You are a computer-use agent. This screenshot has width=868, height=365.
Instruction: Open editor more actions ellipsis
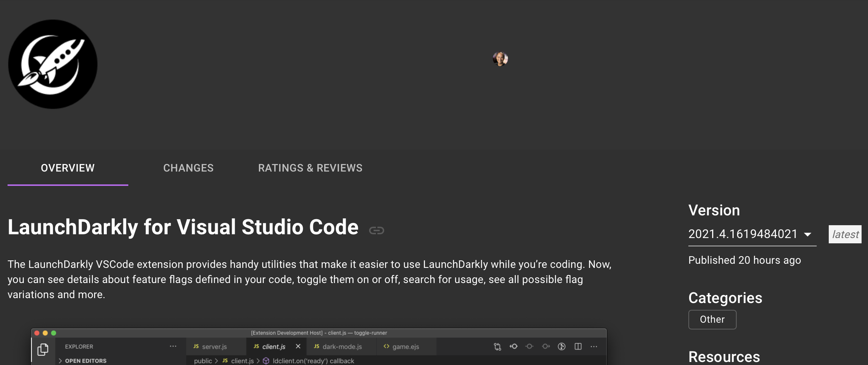pyautogui.click(x=594, y=346)
